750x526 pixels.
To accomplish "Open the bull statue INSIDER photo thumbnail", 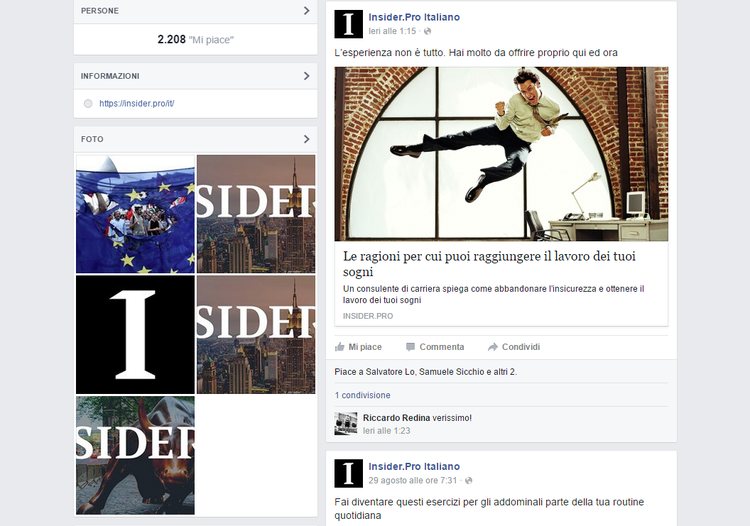I will (135, 455).
